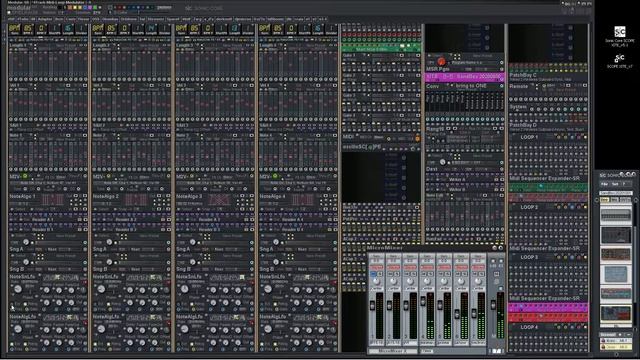Click NoteAlgo 3 pattern display
The image size is (640, 360).
click(219, 200)
